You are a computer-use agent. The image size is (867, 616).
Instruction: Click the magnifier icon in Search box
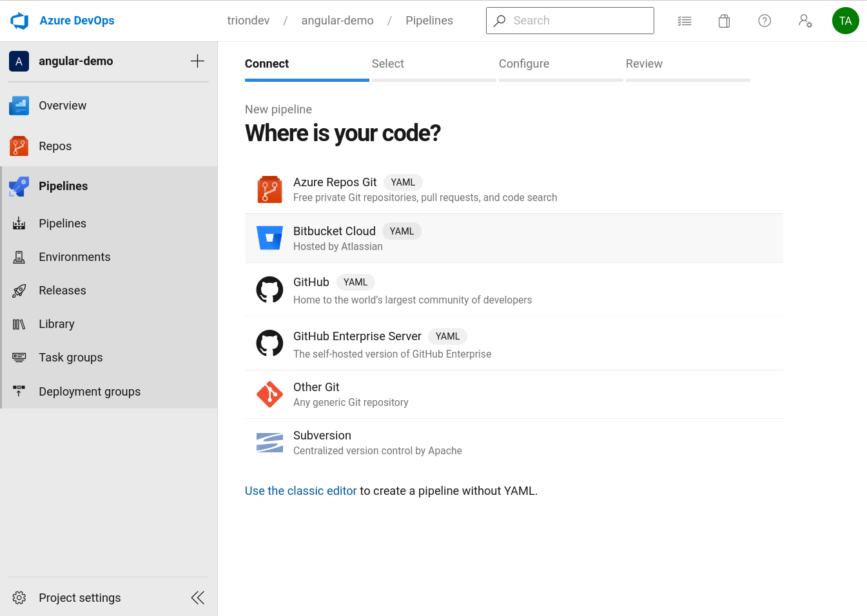pos(499,21)
